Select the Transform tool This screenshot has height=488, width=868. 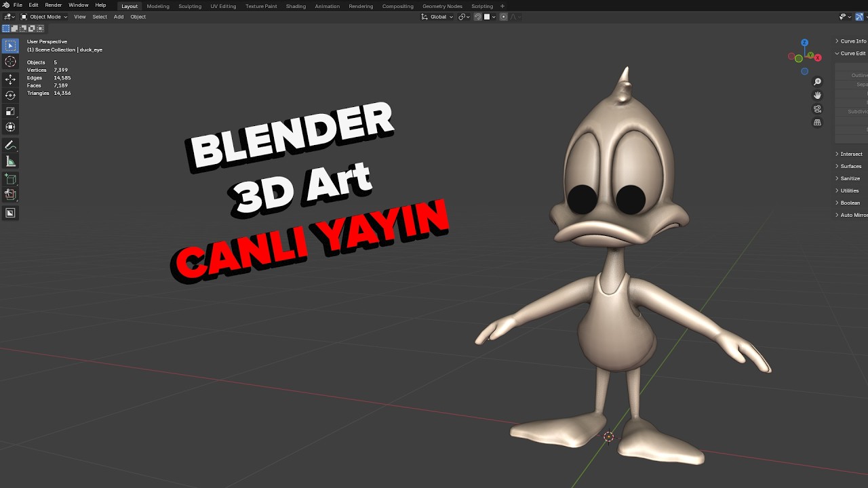10,127
